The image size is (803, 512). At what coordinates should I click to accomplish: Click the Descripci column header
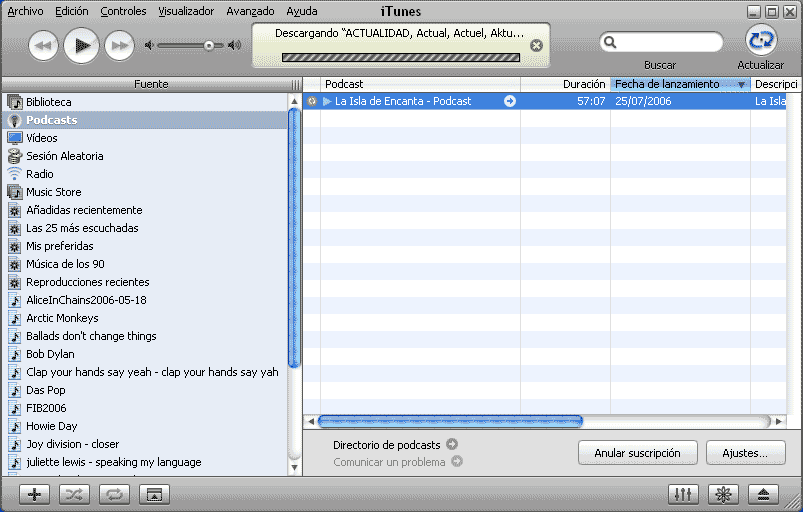coord(775,84)
